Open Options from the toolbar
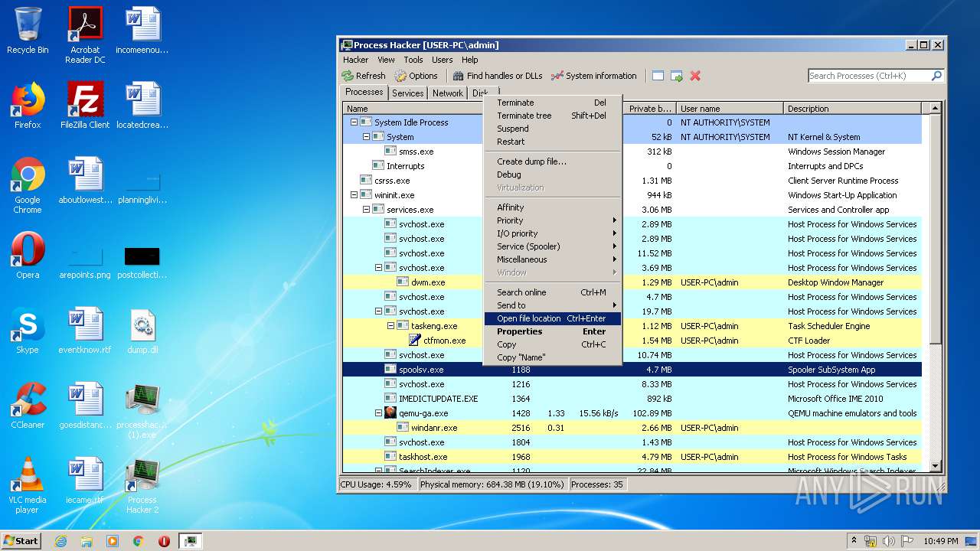Viewport: 980px width, 551px height. (416, 76)
